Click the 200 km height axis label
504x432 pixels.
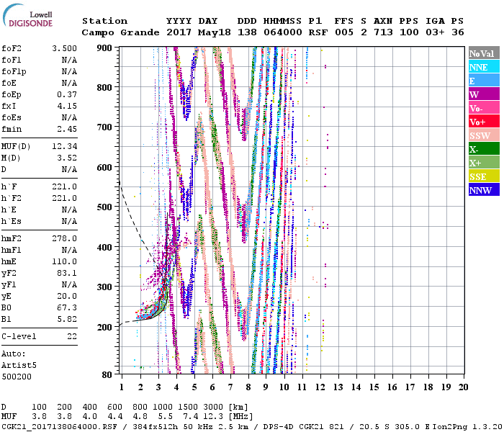(104, 327)
